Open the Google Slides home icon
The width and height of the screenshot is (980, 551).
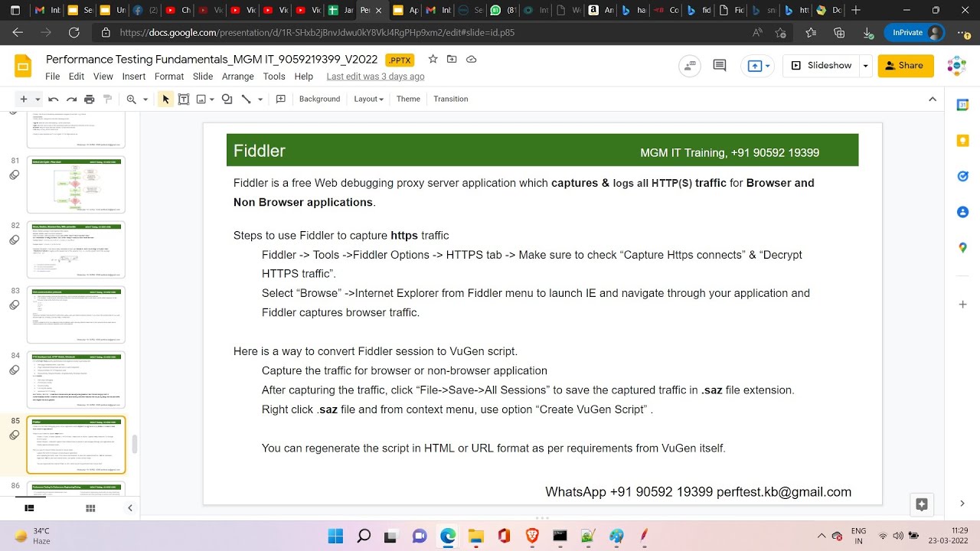(x=23, y=67)
